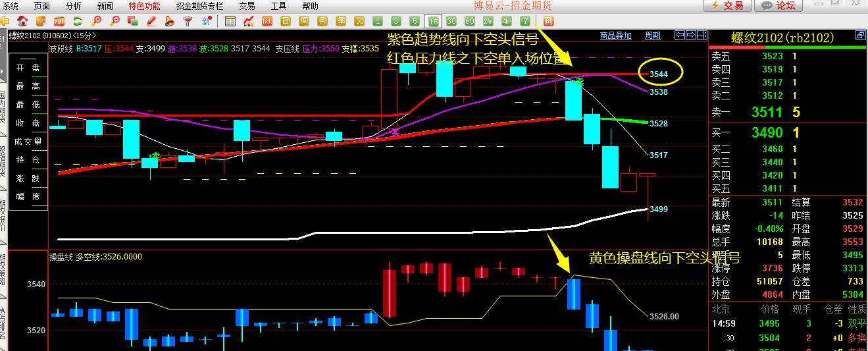Image resolution: width=868 pixels, height=351 pixels.
Task: Toggle the 15-minute period button
Action: point(433,21)
